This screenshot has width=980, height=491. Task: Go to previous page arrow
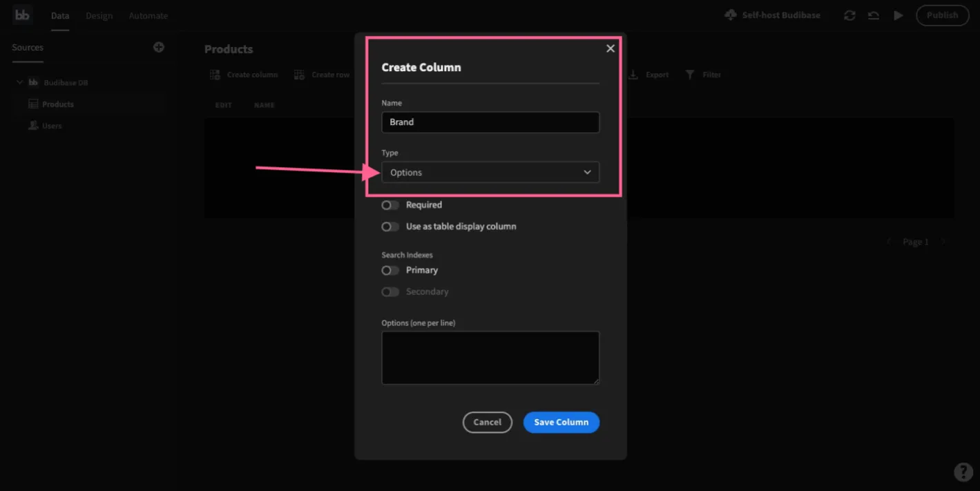pyautogui.click(x=889, y=242)
